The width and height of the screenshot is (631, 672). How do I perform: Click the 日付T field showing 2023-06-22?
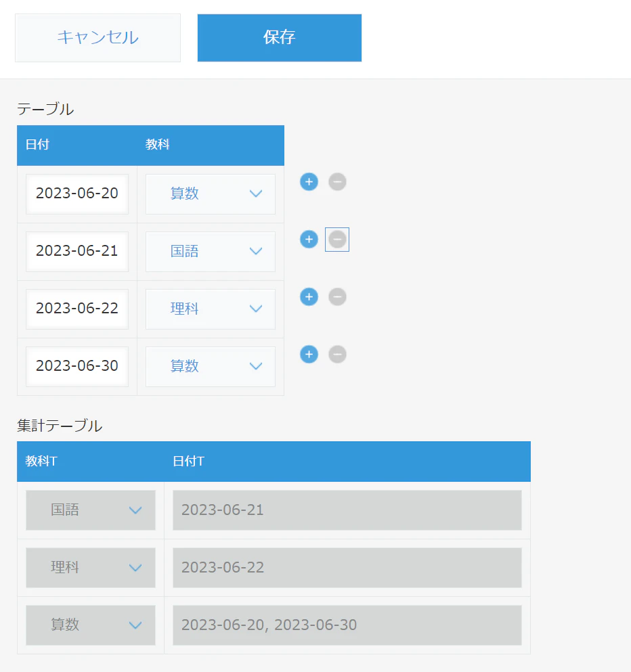click(347, 567)
